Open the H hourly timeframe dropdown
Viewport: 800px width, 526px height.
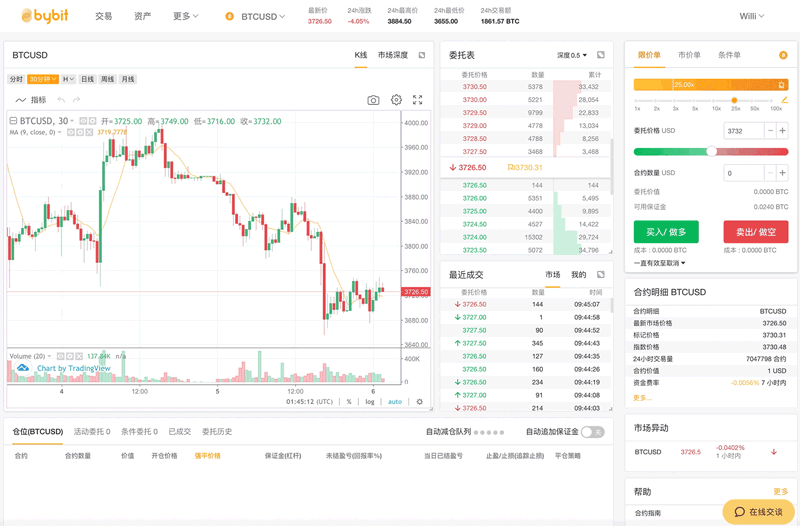pyautogui.click(x=68, y=79)
